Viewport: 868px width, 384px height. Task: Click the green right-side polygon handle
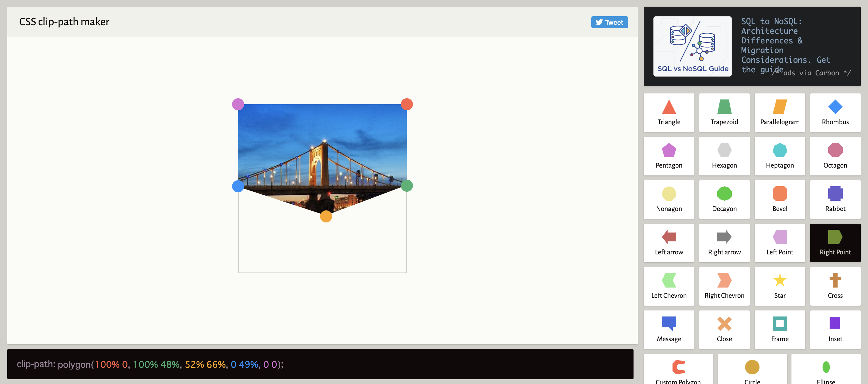(x=407, y=186)
